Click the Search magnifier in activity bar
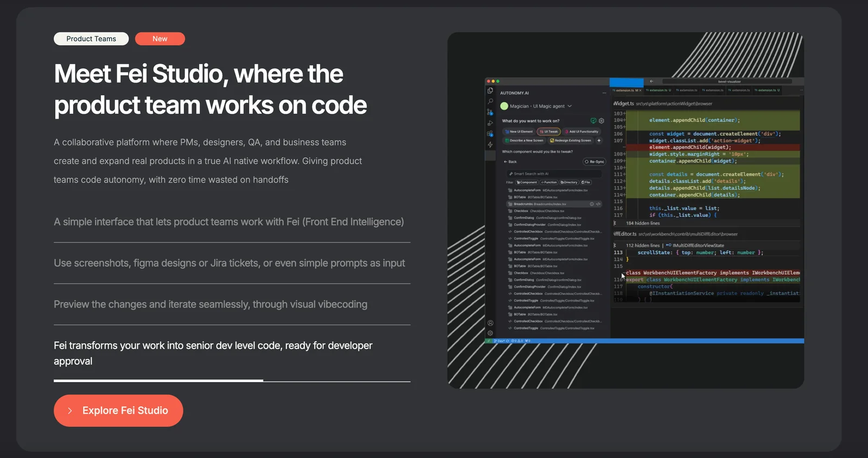This screenshot has width=868, height=458. click(x=490, y=101)
